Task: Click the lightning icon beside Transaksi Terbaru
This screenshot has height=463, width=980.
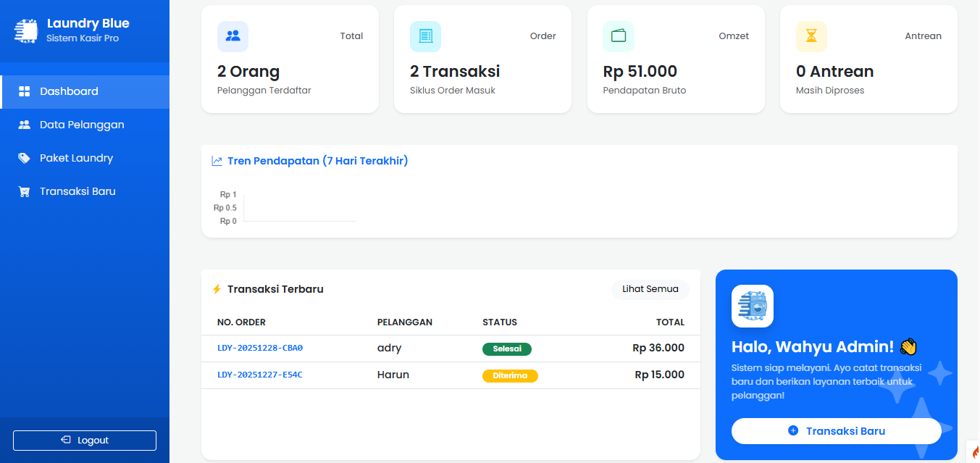Action: point(217,289)
